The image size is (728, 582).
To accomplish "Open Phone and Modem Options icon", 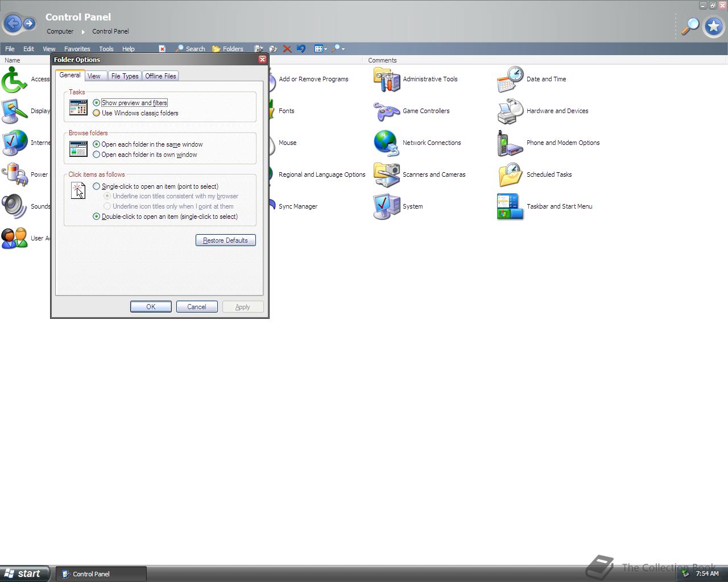I will tap(510, 143).
